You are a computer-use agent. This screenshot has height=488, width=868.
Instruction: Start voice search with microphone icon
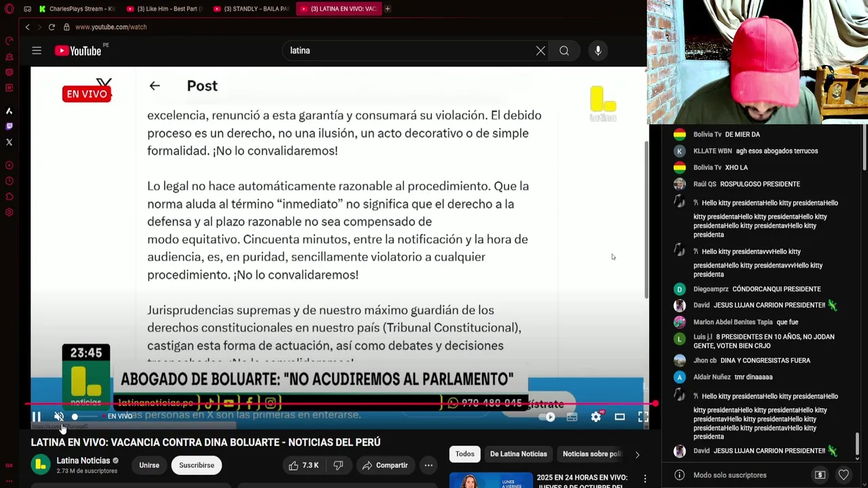point(598,51)
